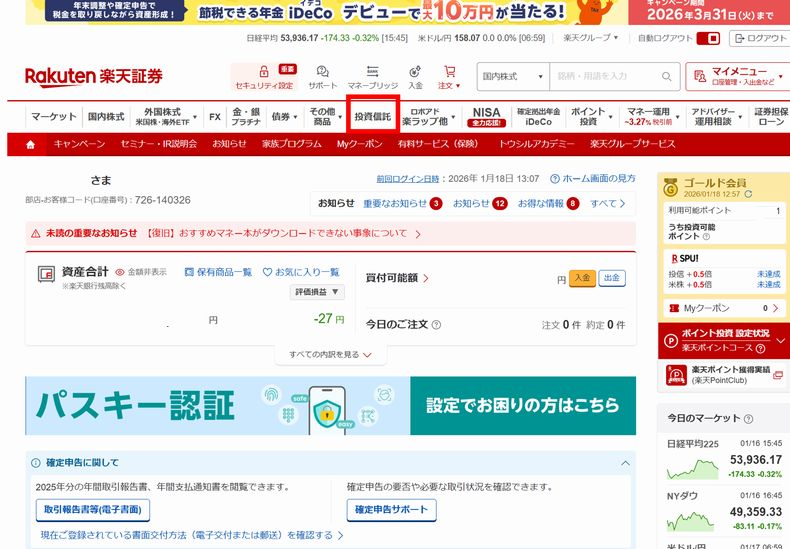This screenshot has height=549, width=790.
Task: Open 取引報告書等(電子書面) button
Action: (93, 510)
